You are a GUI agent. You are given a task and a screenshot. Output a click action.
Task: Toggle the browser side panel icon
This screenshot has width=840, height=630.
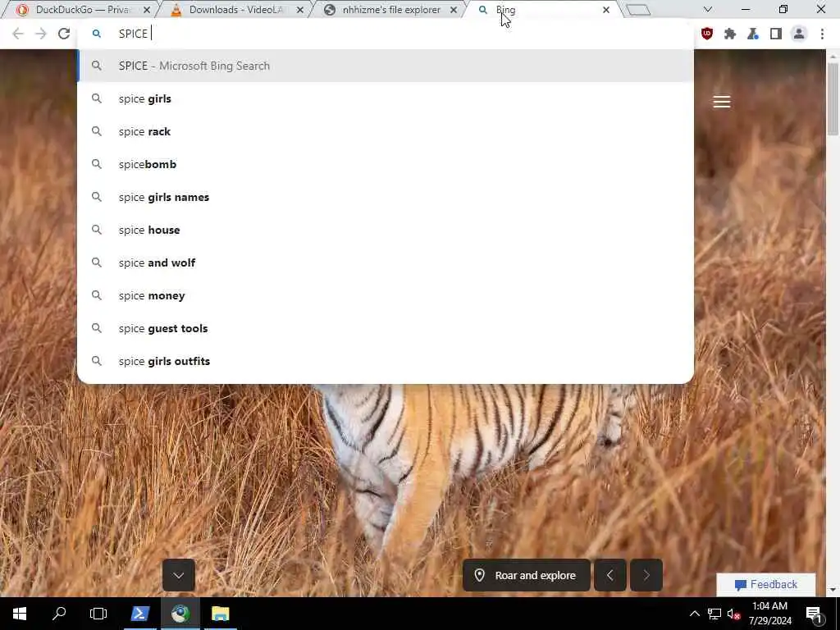pos(776,34)
